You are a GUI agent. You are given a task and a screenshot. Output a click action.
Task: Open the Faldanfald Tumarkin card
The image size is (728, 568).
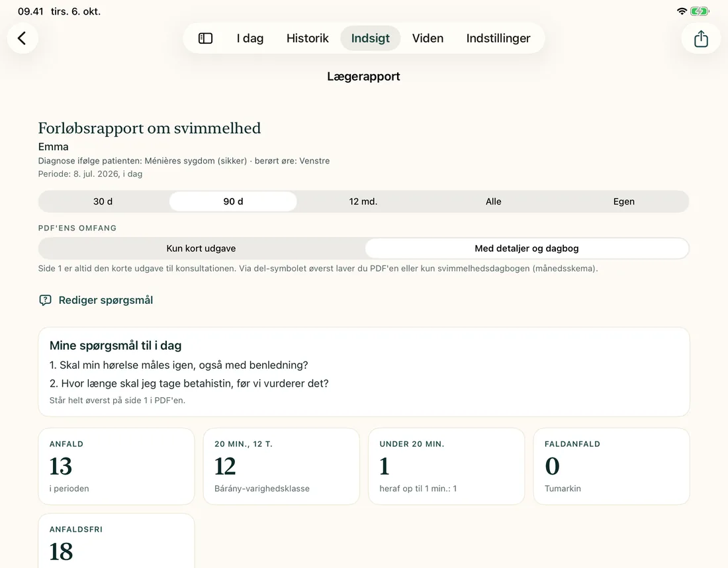point(612,466)
